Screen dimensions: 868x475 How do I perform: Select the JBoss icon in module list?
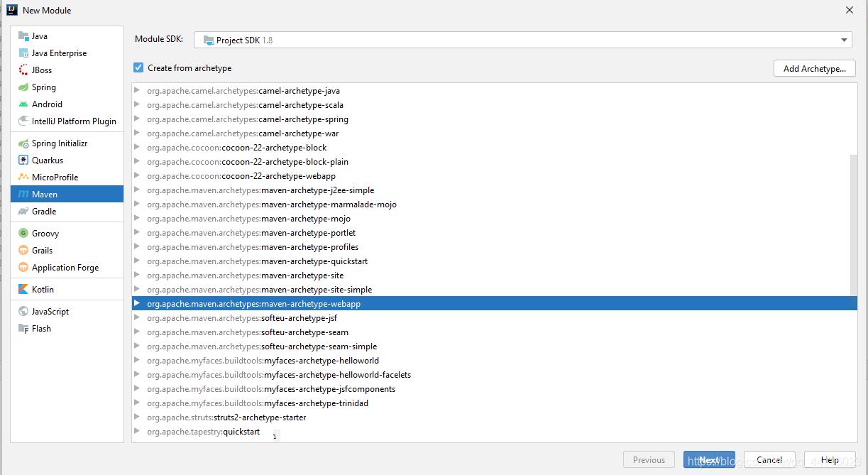23,70
